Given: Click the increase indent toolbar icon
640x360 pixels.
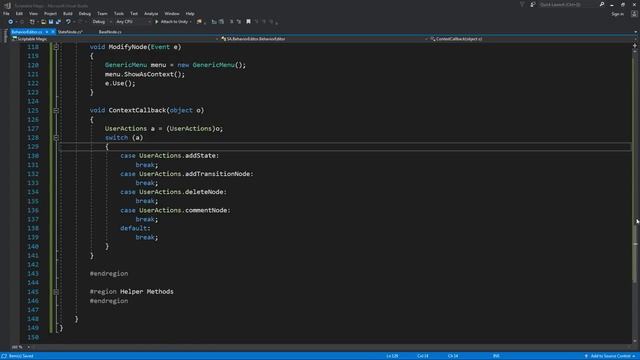Looking at the screenshot, I should (221, 22).
